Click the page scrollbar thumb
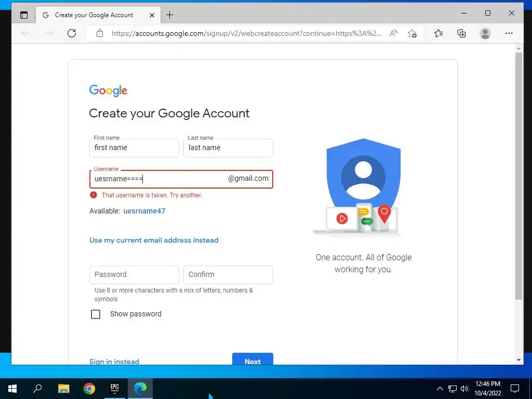 518,176
